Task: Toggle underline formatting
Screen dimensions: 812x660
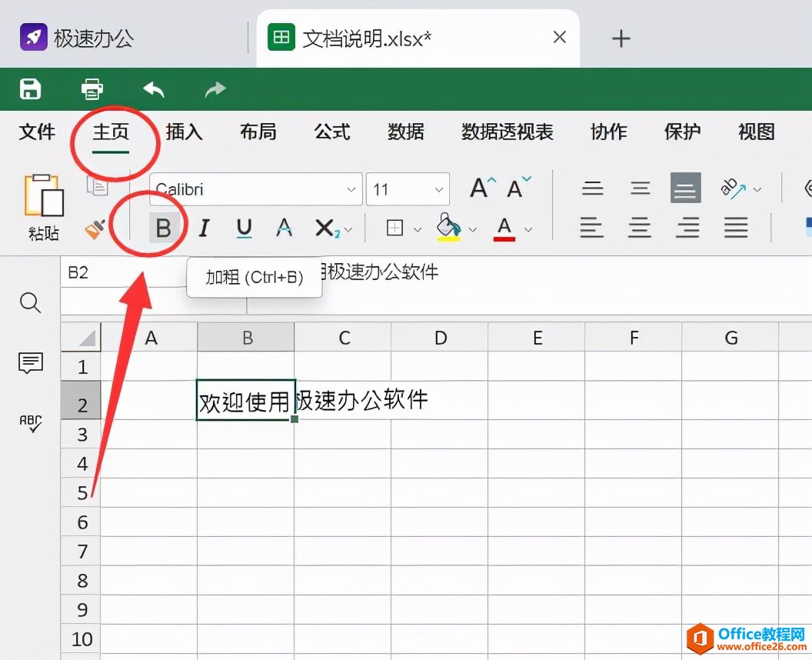Action: 243,228
